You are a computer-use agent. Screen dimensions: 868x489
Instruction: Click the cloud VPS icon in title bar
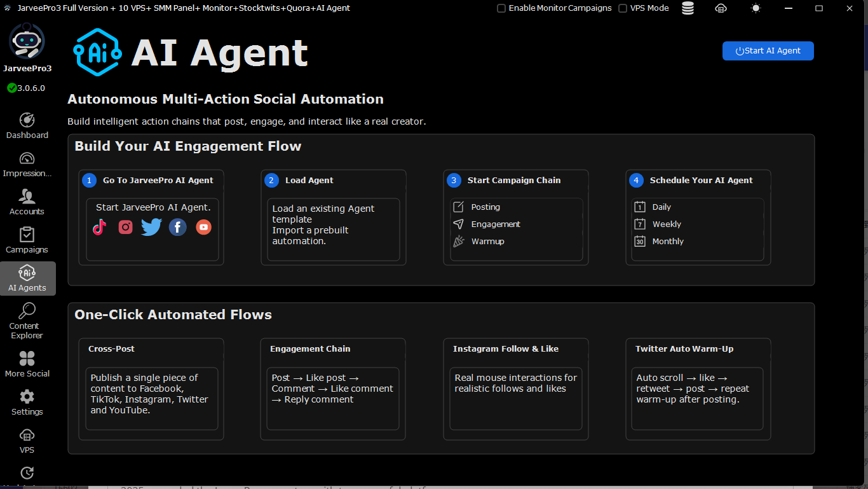tap(721, 8)
